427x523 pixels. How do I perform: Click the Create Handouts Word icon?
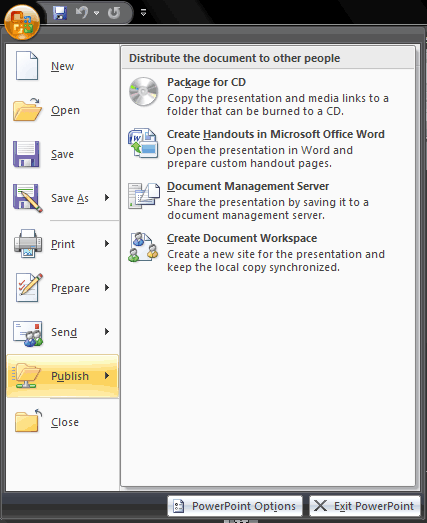(x=143, y=143)
